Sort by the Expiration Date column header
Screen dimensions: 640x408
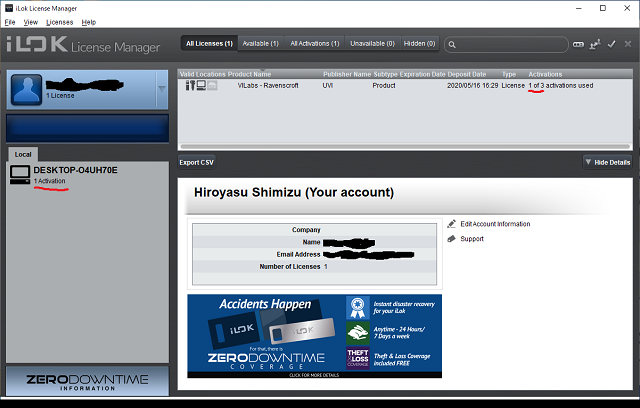pos(422,74)
